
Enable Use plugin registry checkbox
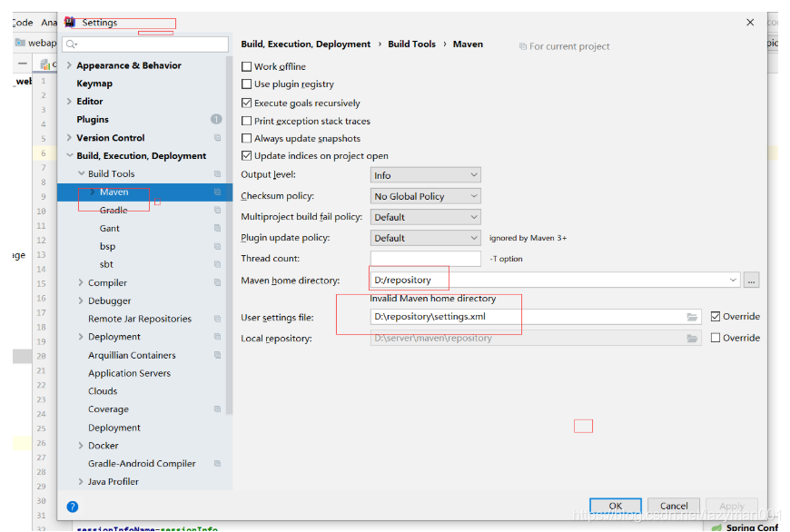click(x=246, y=84)
